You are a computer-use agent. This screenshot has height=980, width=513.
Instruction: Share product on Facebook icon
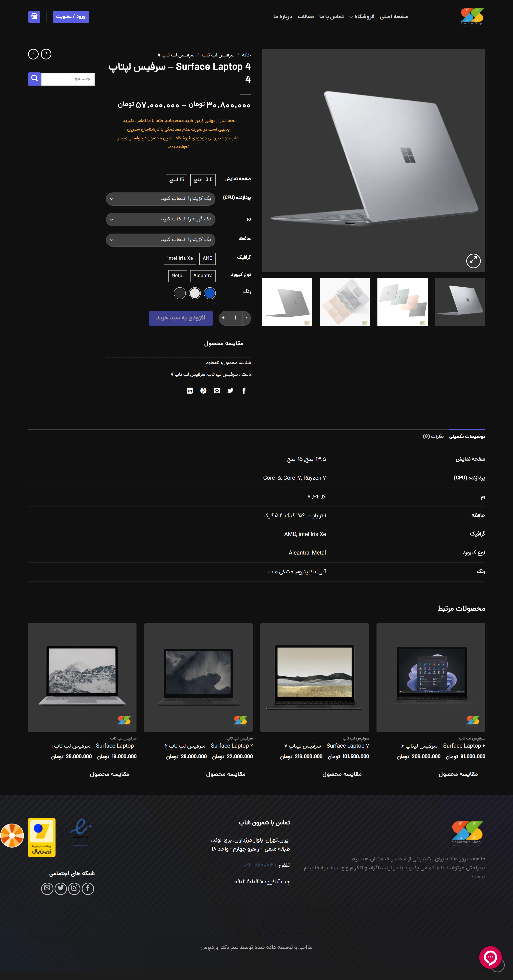244,390
